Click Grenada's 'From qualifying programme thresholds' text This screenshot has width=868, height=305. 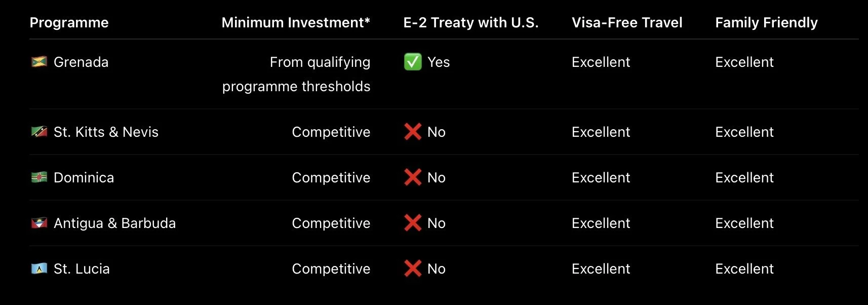pyautogui.click(x=296, y=74)
